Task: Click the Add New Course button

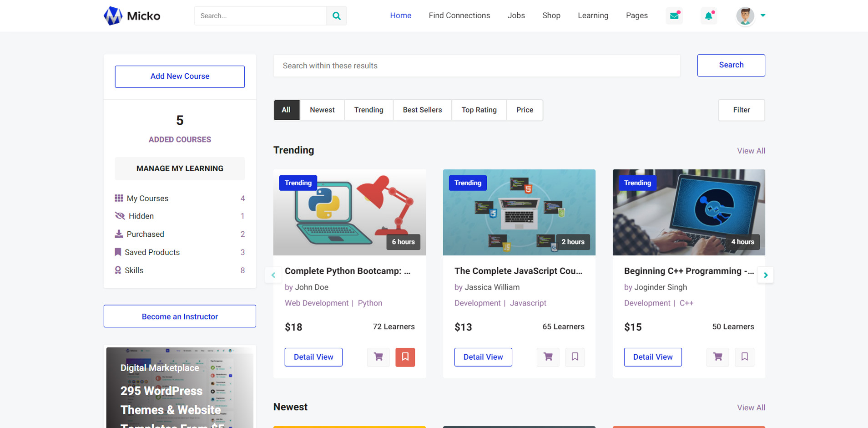Action: click(180, 76)
